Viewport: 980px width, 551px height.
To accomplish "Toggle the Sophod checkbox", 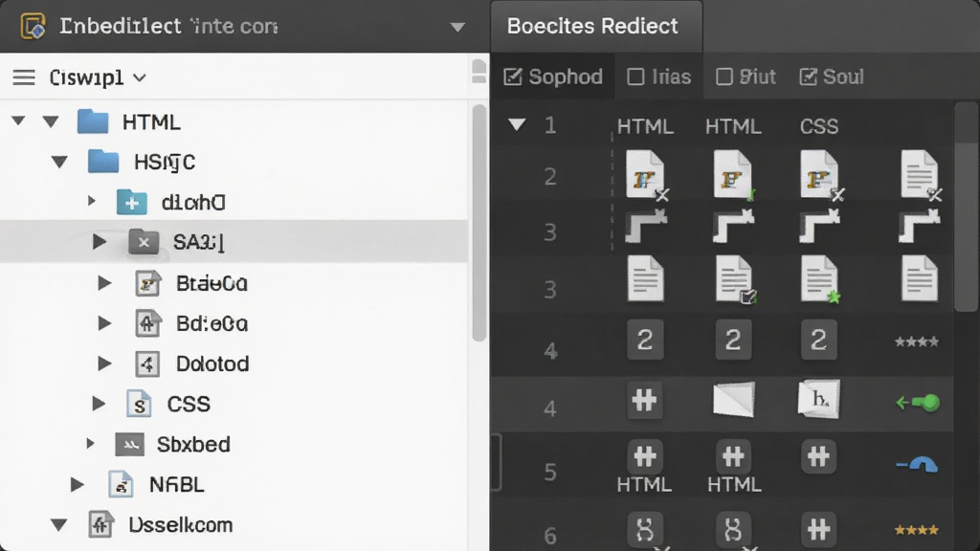I will click(513, 77).
